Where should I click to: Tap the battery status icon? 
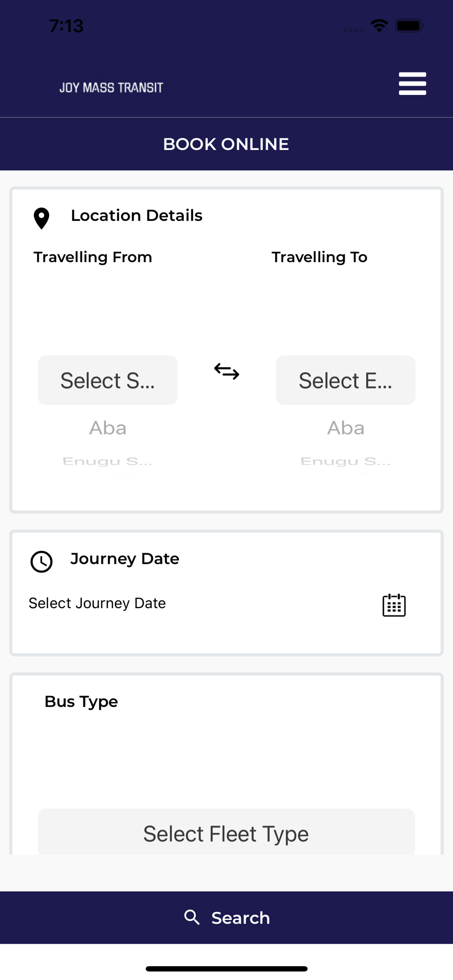tap(409, 25)
